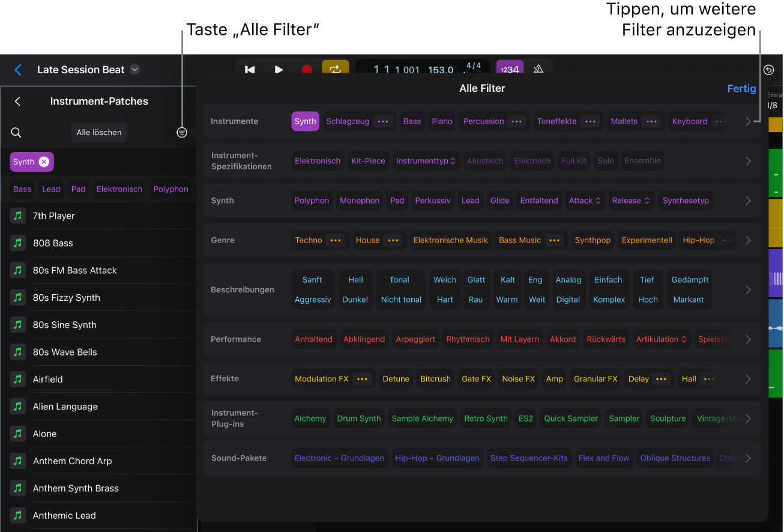The image size is (784, 532).
Task: Select the Kit-Piece specification filter
Action: [x=368, y=161]
